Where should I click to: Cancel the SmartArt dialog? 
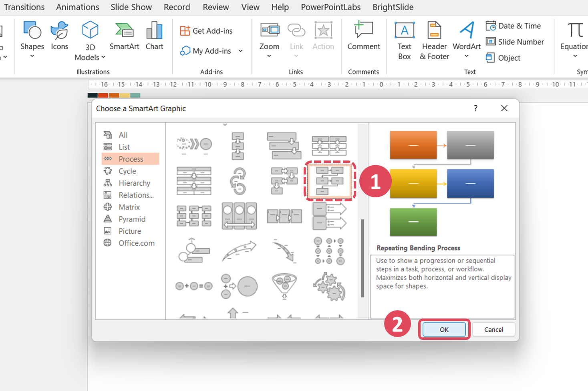pos(493,329)
